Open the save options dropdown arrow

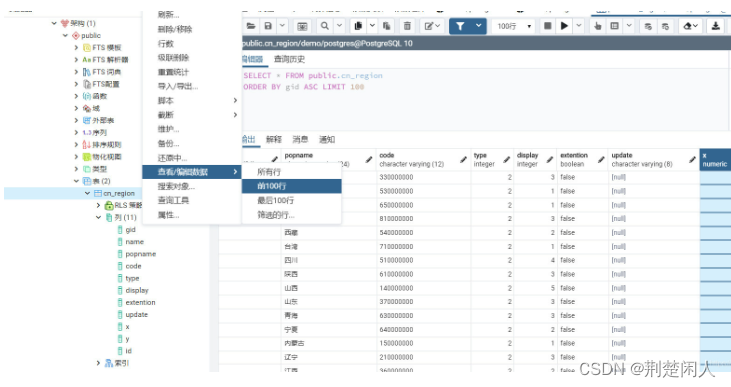coord(282,26)
